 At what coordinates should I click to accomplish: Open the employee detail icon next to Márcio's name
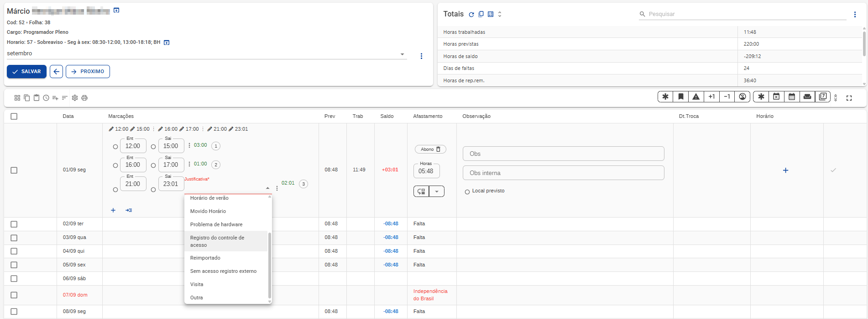(116, 10)
